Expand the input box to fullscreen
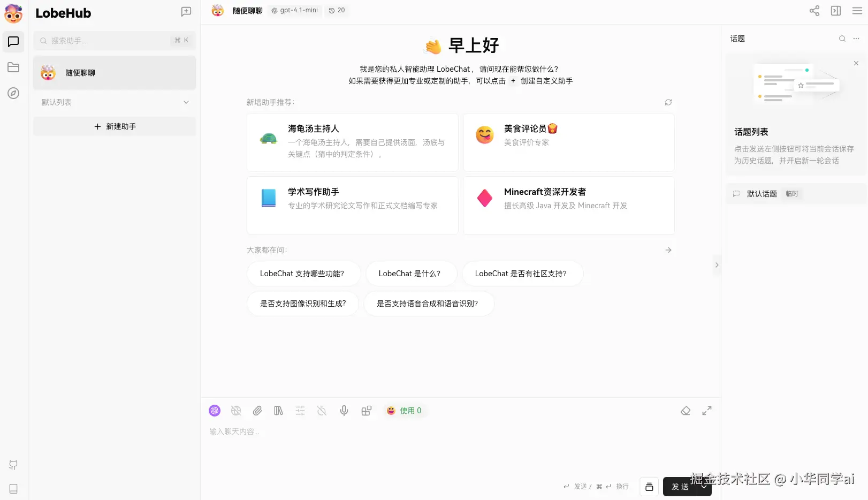The height and width of the screenshot is (500, 868). pyautogui.click(x=707, y=411)
